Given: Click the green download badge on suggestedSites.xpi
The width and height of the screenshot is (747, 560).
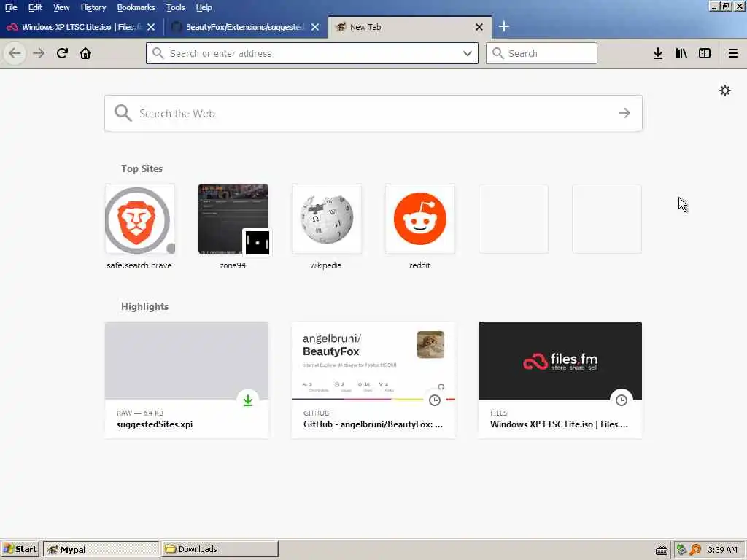Looking at the screenshot, I should point(248,400).
